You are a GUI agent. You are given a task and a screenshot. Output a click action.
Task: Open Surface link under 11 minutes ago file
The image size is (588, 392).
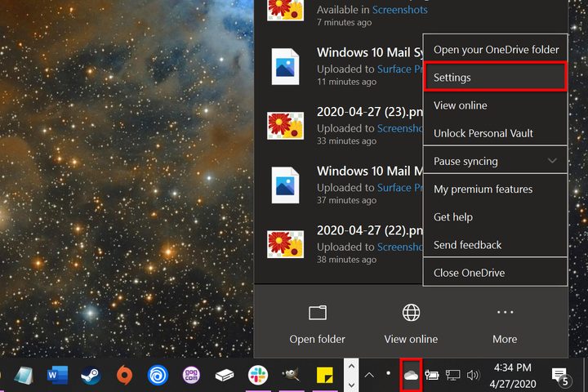[399, 69]
